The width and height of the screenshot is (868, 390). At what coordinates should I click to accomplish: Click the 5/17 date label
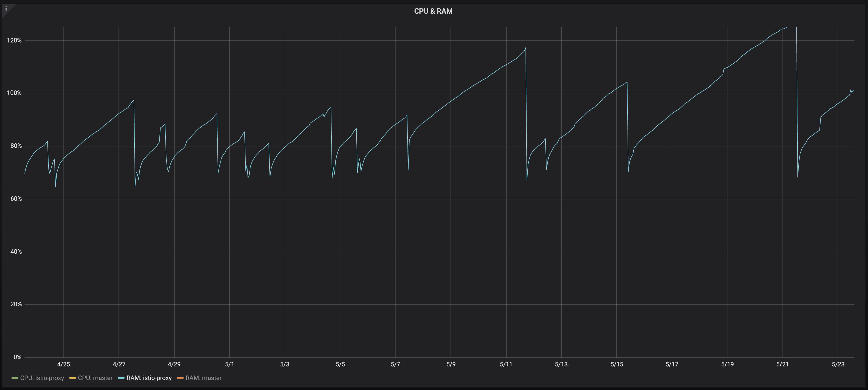pyautogui.click(x=672, y=364)
